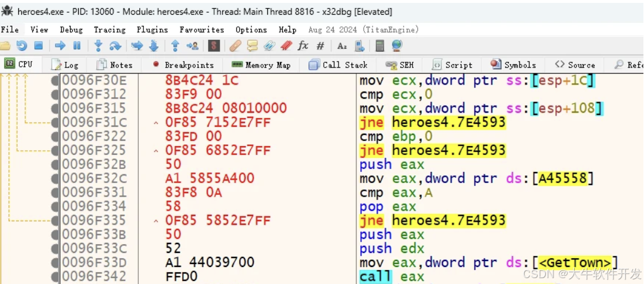This screenshot has width=644, height=284.
Task: Click the <GetTown> mov instruction
Action: (x=489, y=262)
